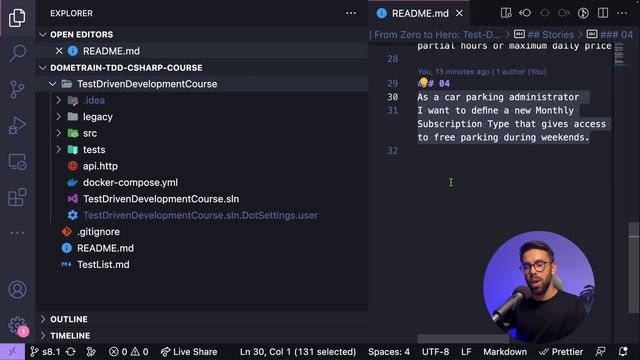
Task: Click 'As a car parking administrator' line
Action: click(498, 97)
